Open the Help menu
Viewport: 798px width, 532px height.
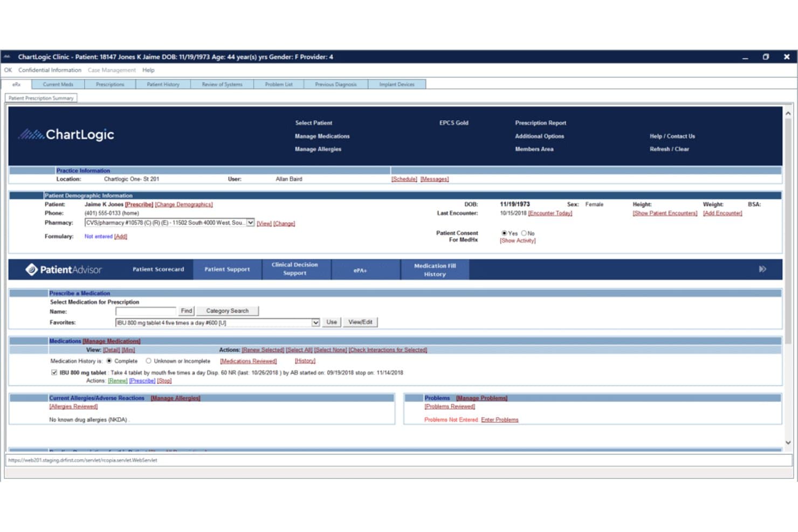[148, 70]
